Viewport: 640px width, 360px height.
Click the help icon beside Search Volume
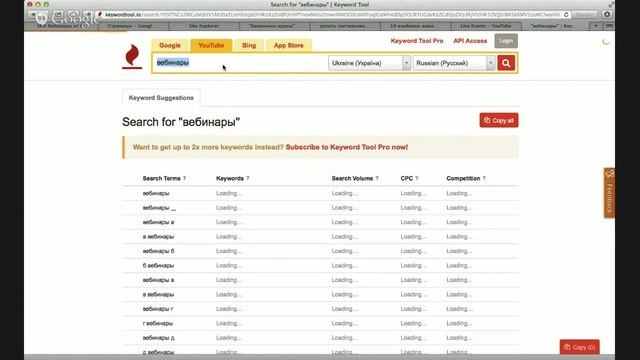coord(377,178)
